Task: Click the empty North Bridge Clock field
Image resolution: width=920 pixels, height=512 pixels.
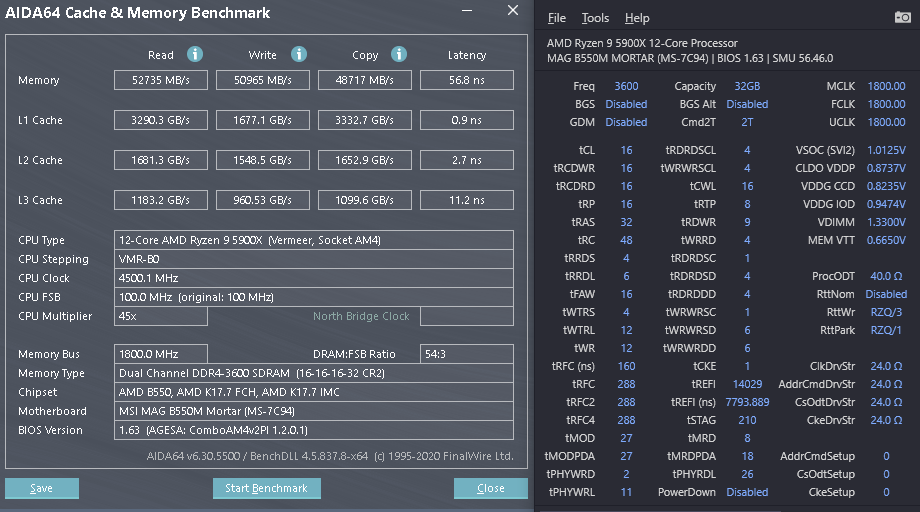Action: pyautogui.click(x=466, y=316)
